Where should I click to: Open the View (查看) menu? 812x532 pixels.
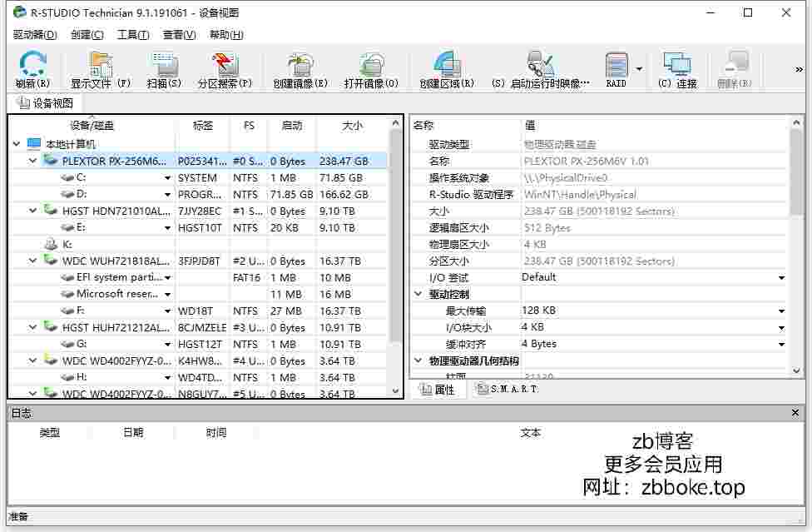click(179, 35)
